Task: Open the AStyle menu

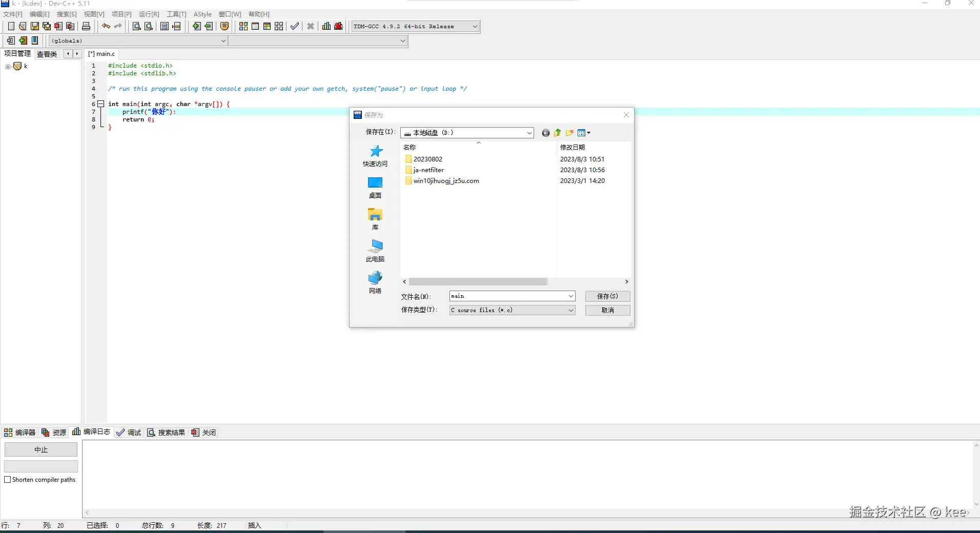Action: [202, 14]
